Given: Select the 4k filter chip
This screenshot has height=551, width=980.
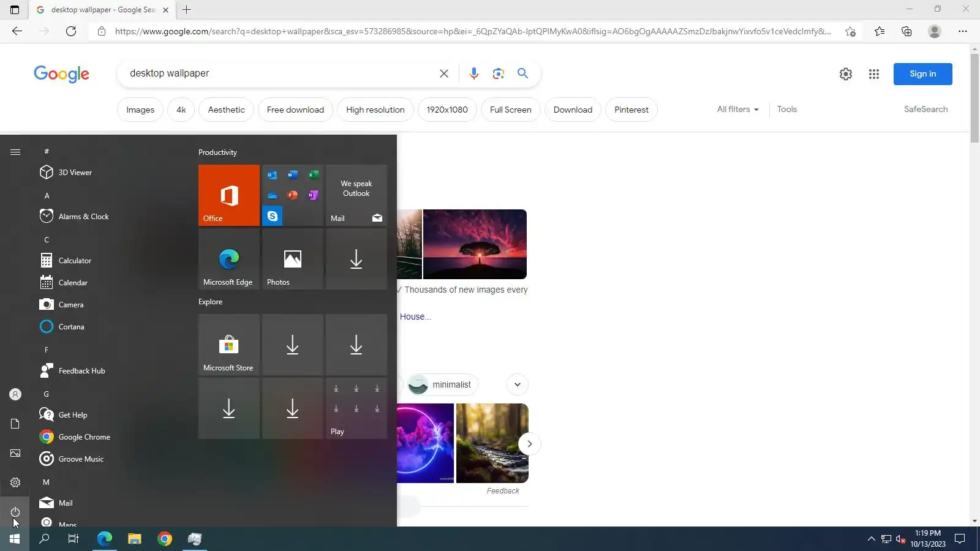Looking at the screenshot, I should (x=181, y=110).
